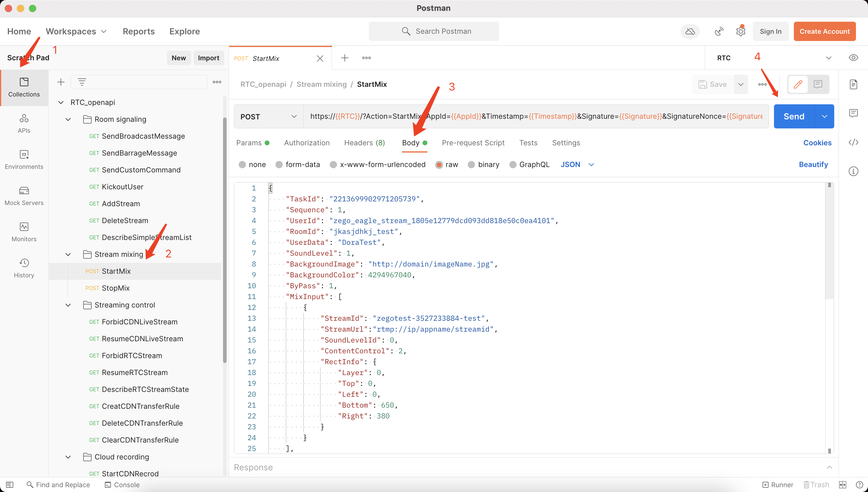Collapse the Cloud recording folder
868x492 pixels.
(68, 457)
